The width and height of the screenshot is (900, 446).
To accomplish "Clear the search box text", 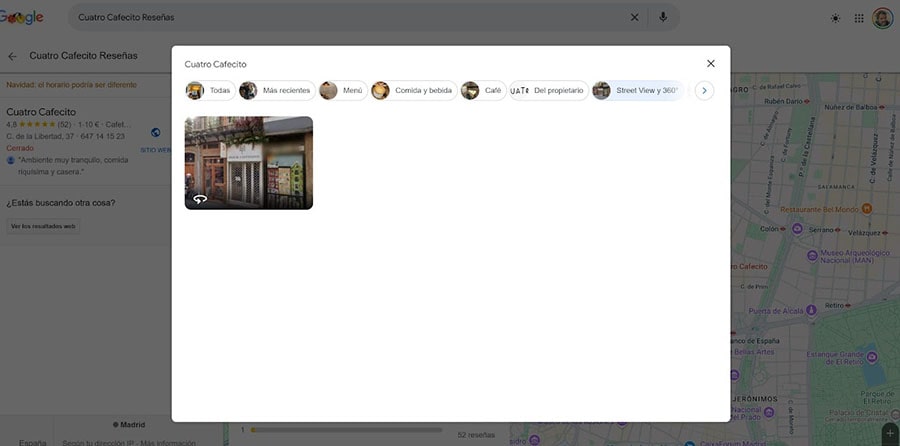I will pos(634,18).
